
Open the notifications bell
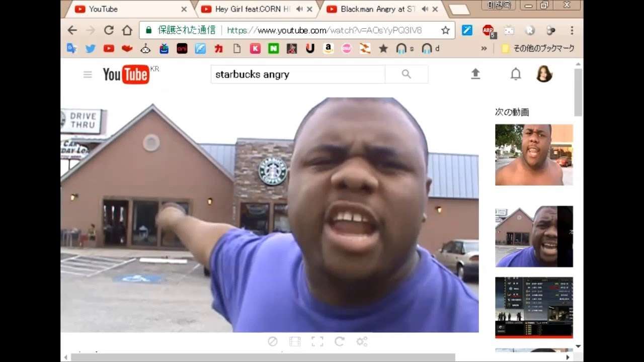coord(516,74)
